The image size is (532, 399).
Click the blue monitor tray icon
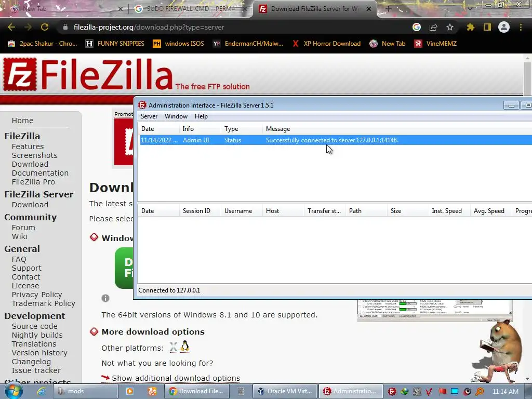click(x=455, y=392)
